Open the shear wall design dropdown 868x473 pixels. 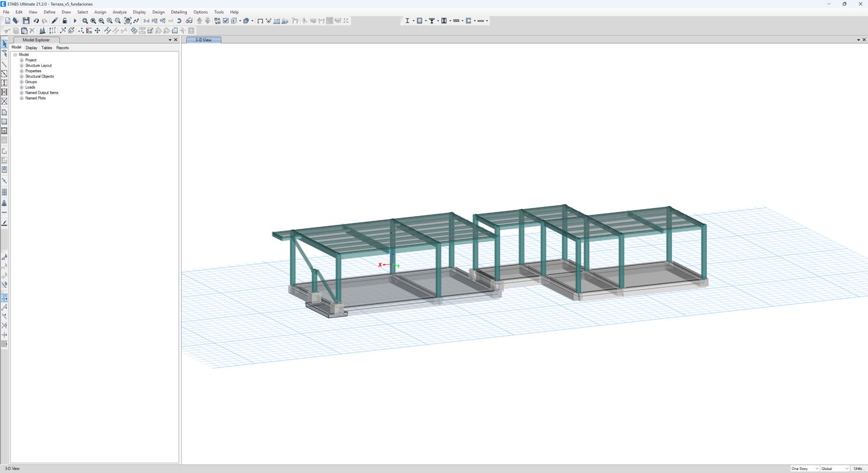point(462,21)
